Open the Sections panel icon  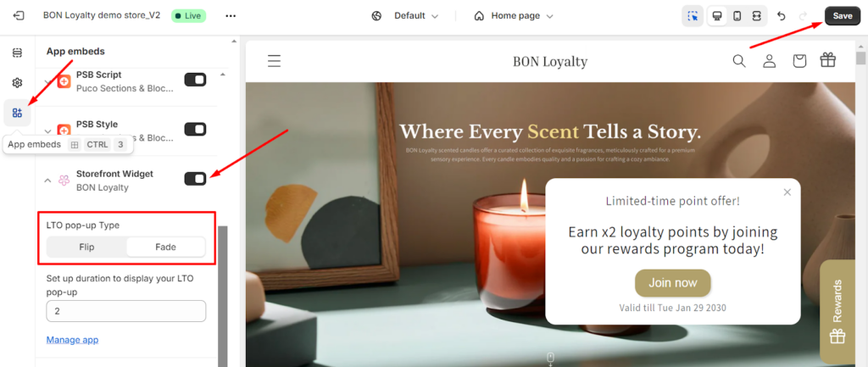click(x=17, y=53)
